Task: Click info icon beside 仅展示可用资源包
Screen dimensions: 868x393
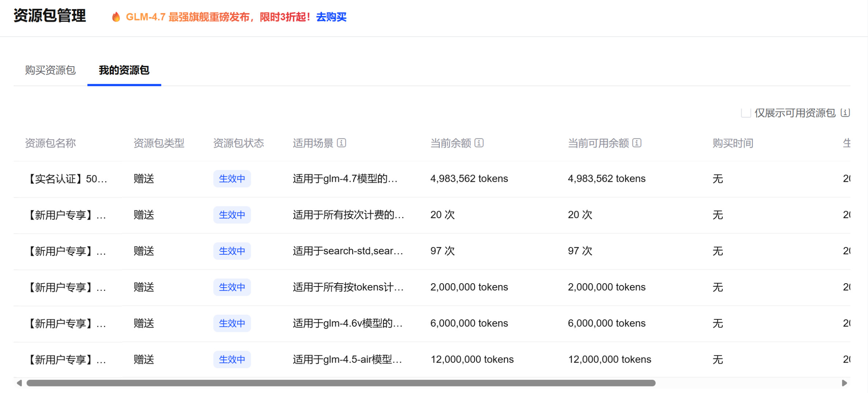Action: (x=845, y=113)
